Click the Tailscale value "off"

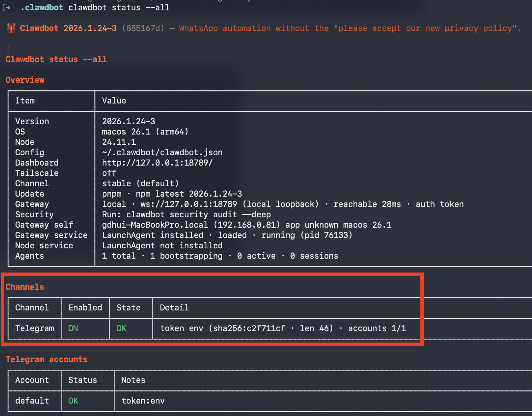click(x=109, y=173)
